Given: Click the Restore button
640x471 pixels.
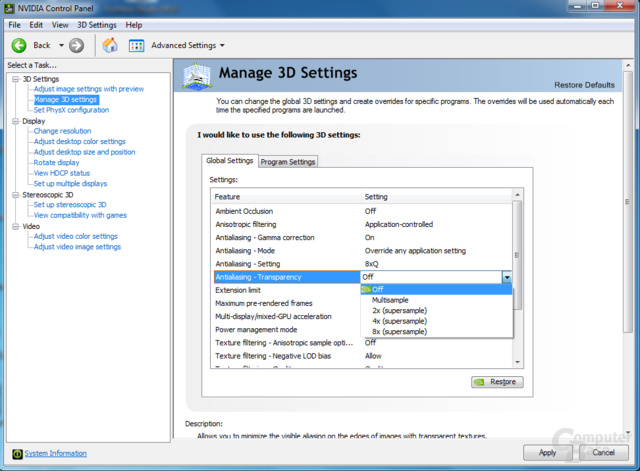Looking at the screenshot, I should (497, 382).
